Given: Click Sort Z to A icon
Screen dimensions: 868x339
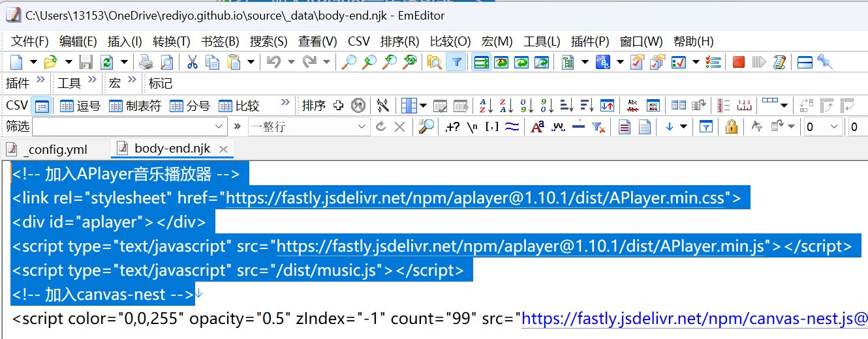Looking at the screenshot, I should [x=506, y=106].
